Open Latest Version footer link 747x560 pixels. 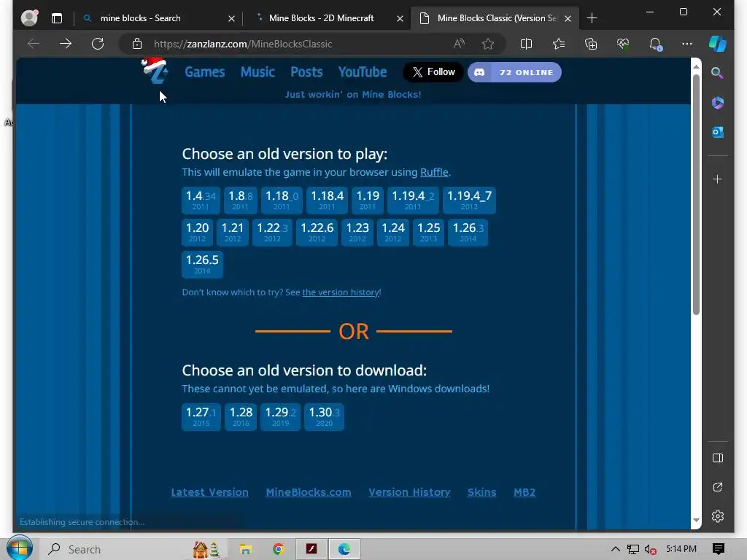pyautogui.click(x=209, y=492)
